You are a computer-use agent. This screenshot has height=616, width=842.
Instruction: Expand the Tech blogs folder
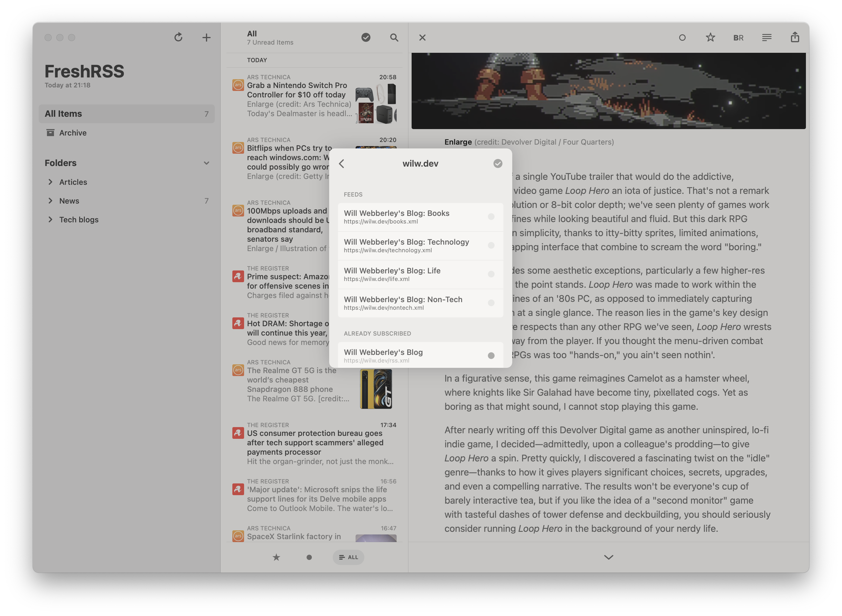[51, 220]
